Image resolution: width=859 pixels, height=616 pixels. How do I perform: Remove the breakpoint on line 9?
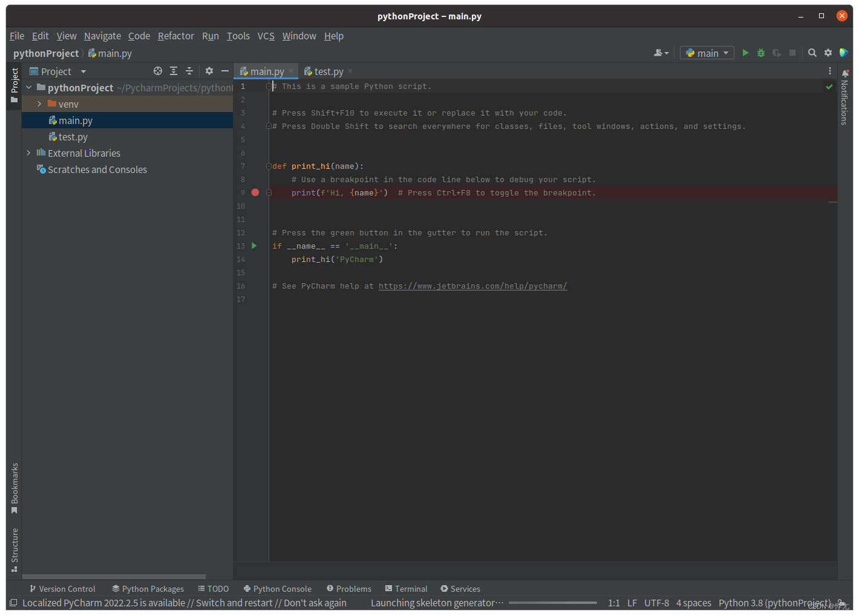(x=255, y=192)
